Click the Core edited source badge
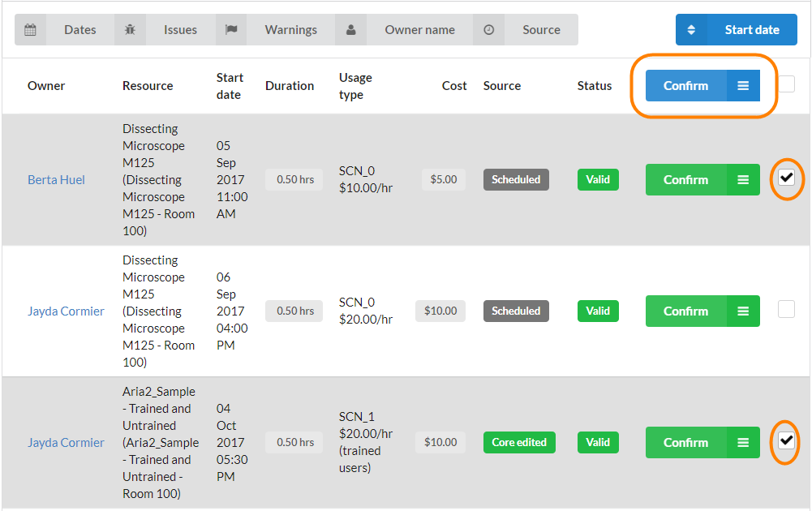 tap(519, 443)
